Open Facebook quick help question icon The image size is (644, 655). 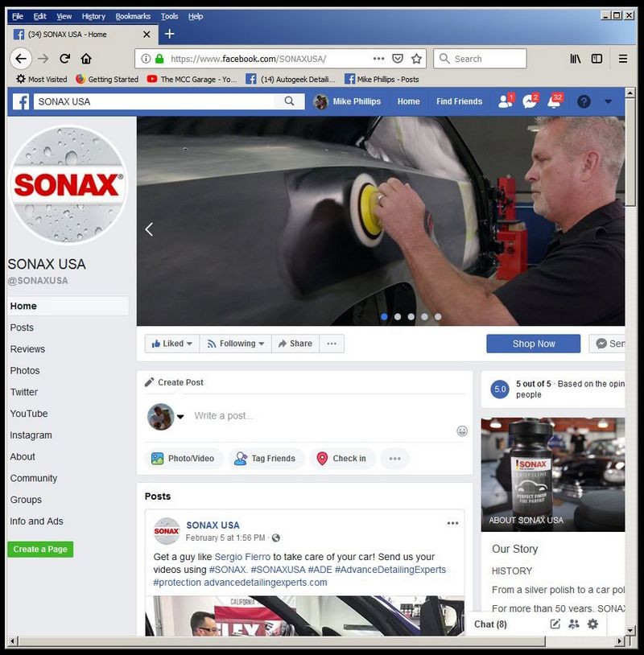584,101
